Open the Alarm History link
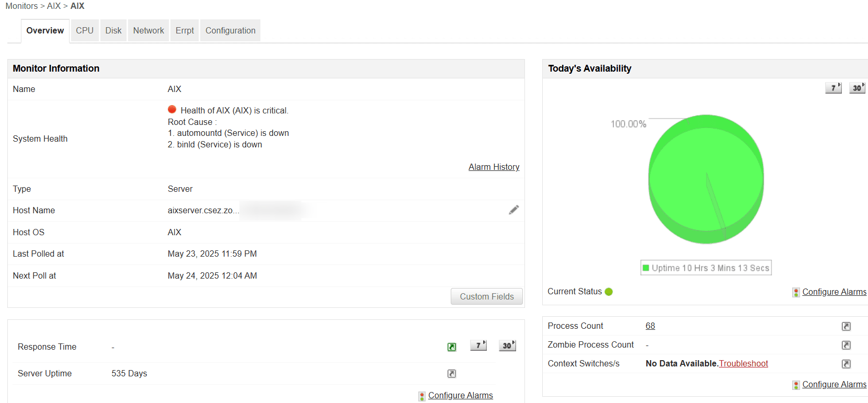This screenshot has width=868, height=403. tap(494, 167)
